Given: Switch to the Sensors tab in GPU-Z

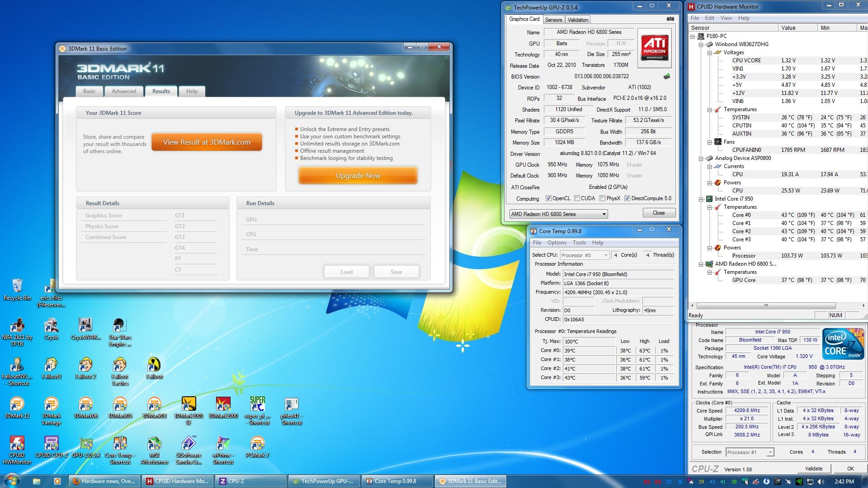Looking at the screenshot, I should click(553, 20).
